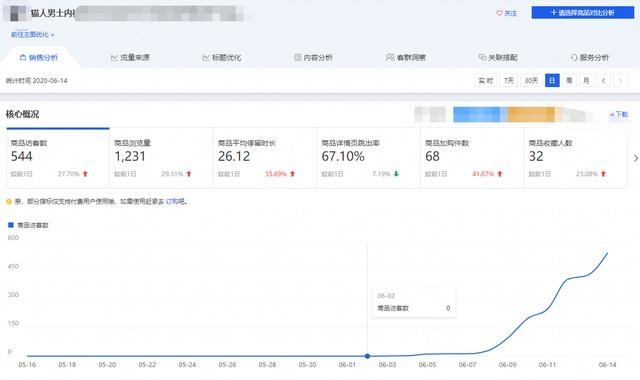Click the yellow tip notice icon
640x380 pixels.
[9, 201]
